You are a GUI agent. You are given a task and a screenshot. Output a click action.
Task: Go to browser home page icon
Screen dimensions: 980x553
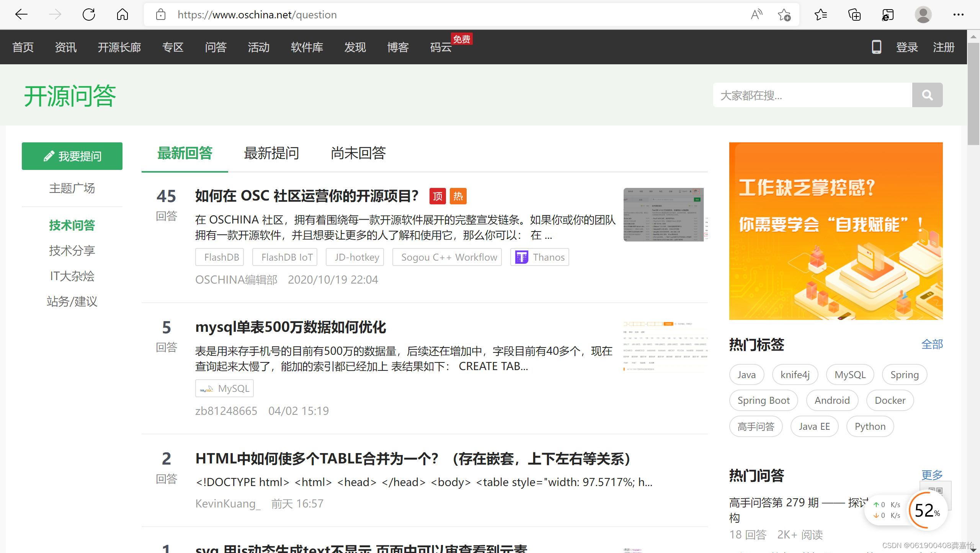click(x=122, y=15)
